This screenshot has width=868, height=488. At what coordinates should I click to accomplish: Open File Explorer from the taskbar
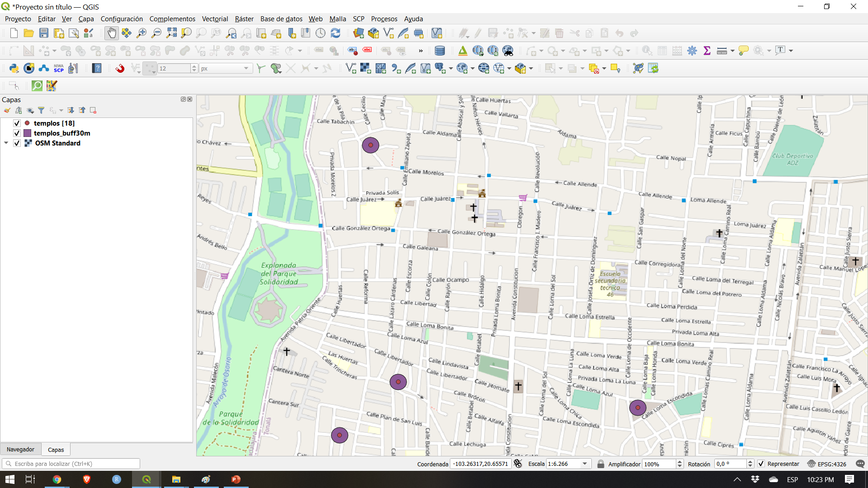pyautogui.click(x=176, y=479)
